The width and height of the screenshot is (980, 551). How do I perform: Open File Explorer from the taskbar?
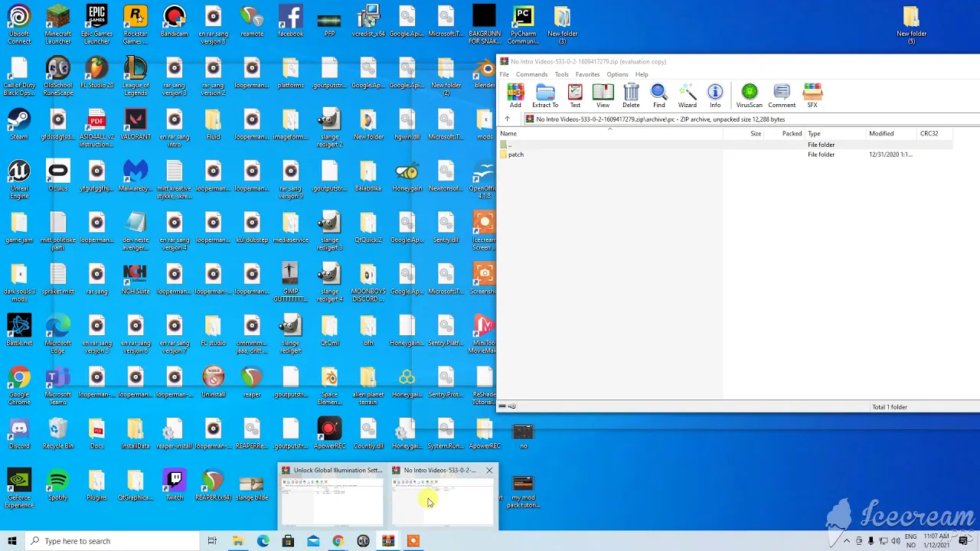pyautogui.click(x=238, y=541)
